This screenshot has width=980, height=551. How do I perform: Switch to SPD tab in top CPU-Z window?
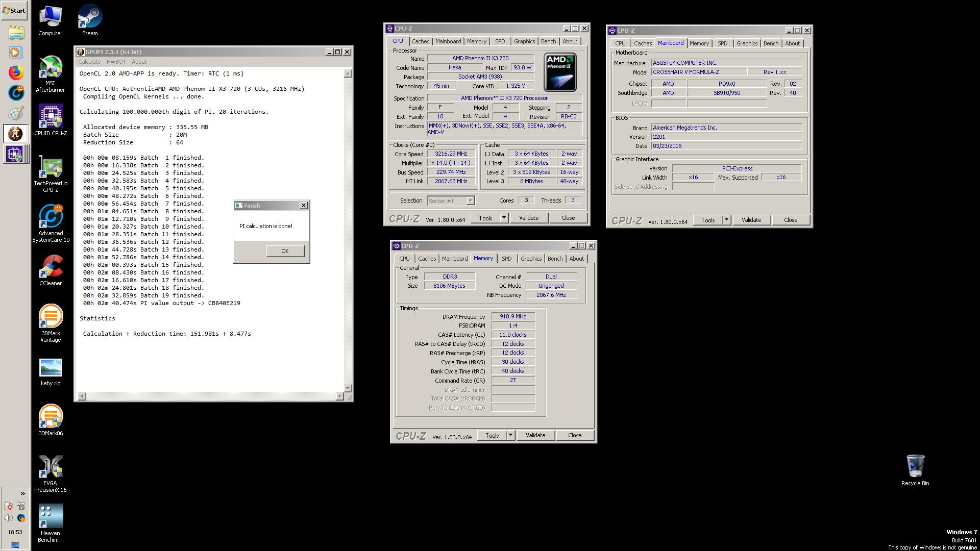(500, 41)
